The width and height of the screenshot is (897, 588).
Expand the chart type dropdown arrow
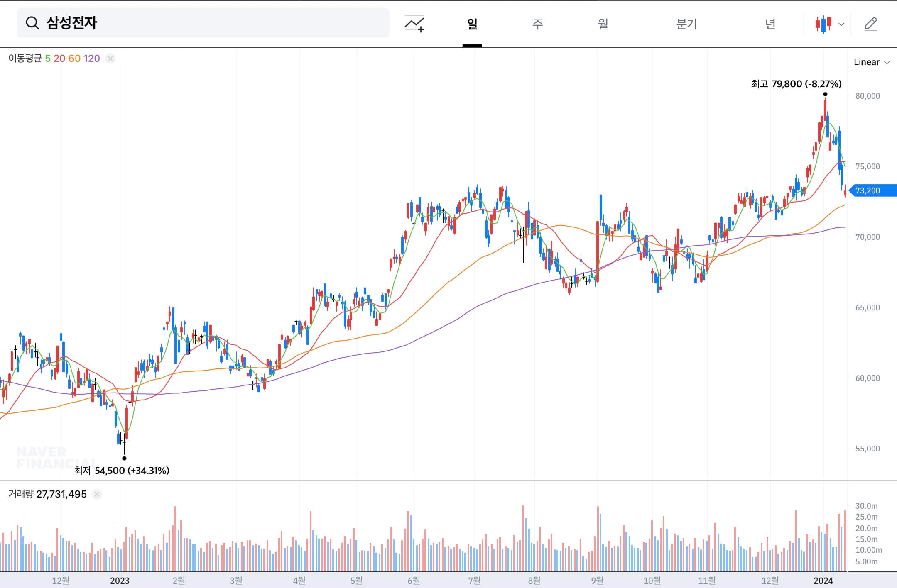click(841, 24)
